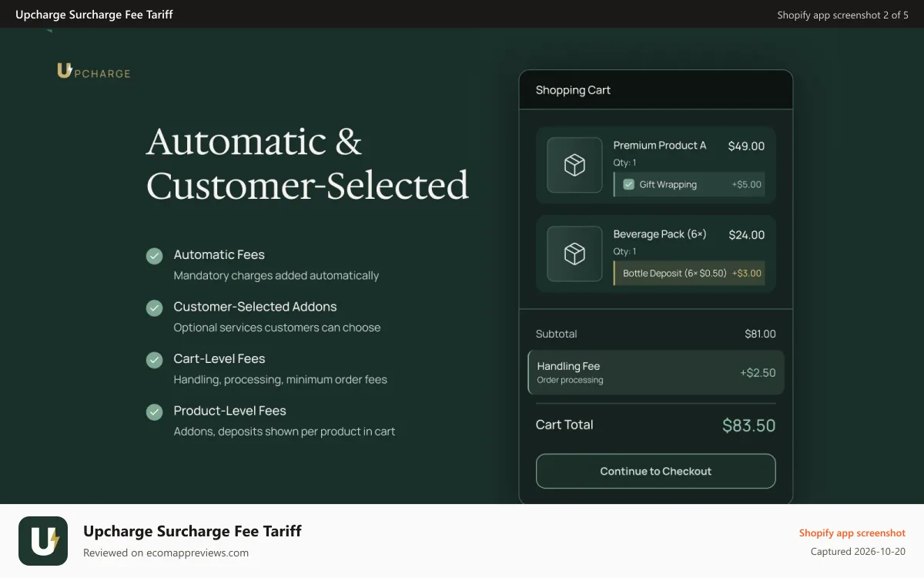This screenshot has height=578, width=924.
Task: Click the checkmark icon beside Product-Level Fees
Action: click(155, 412)
